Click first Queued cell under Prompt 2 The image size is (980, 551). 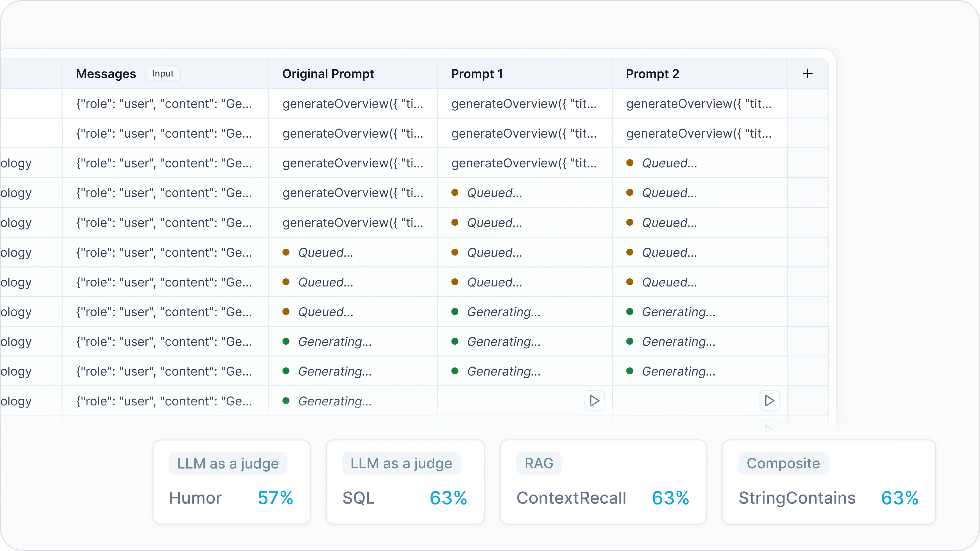coord(669,163)
